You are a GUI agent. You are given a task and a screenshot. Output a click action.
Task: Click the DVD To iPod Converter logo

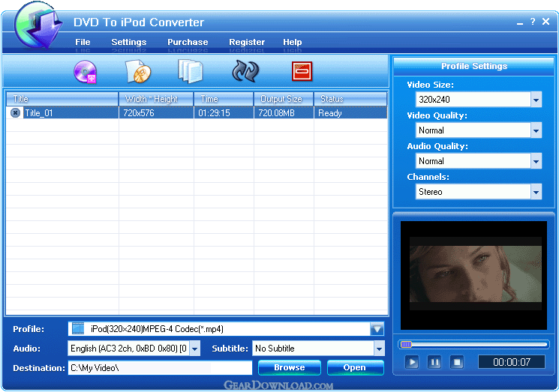click(38, 25)
